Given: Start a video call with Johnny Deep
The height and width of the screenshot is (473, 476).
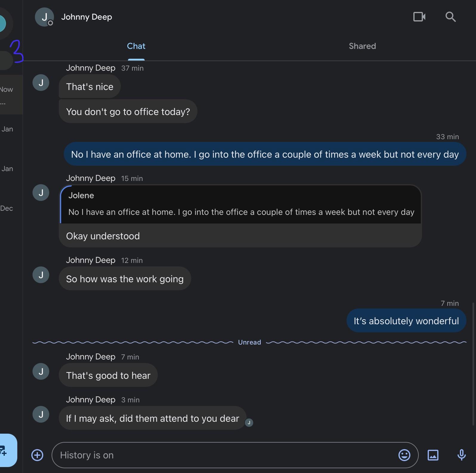Looking at the screenshot, I should 419,17.
